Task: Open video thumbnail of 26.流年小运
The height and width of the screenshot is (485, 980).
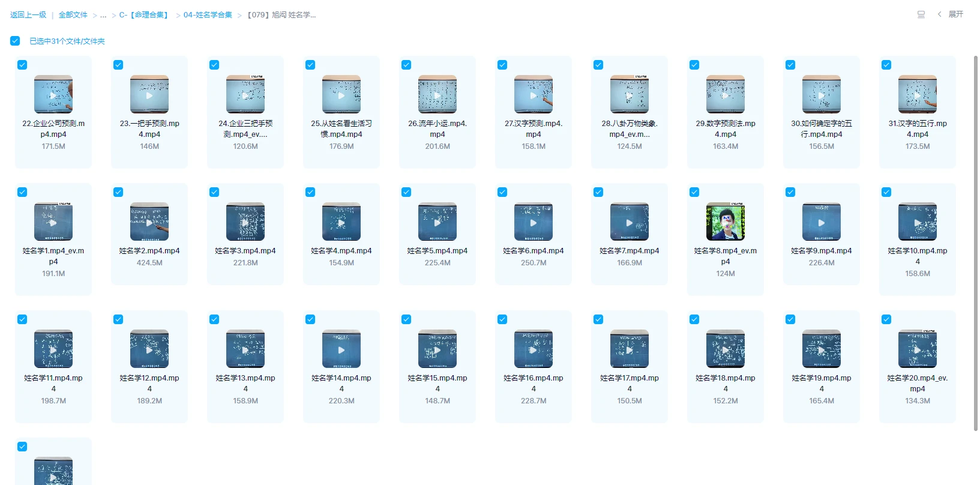Action: click(x=437, y=94)
